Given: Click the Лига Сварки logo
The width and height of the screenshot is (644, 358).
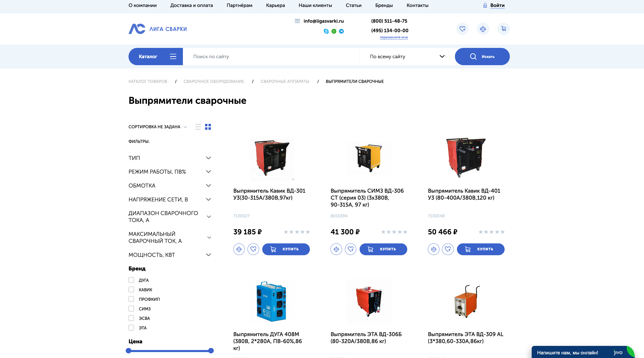Looking at the screenshot, I should [x=158, y=29].
